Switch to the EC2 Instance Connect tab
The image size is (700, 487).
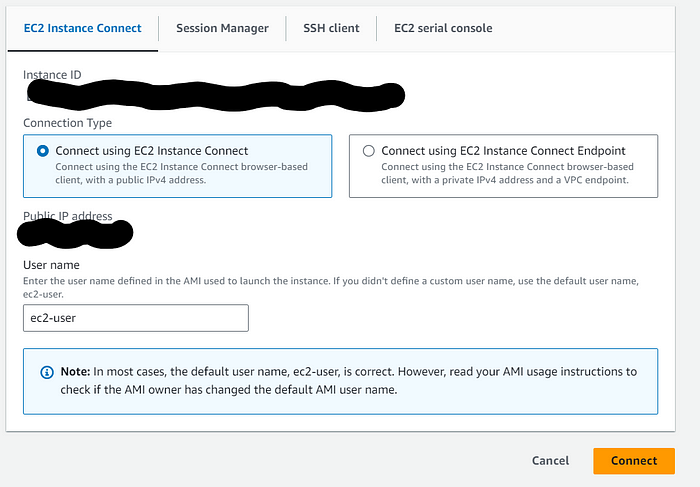tap(83, 28)
